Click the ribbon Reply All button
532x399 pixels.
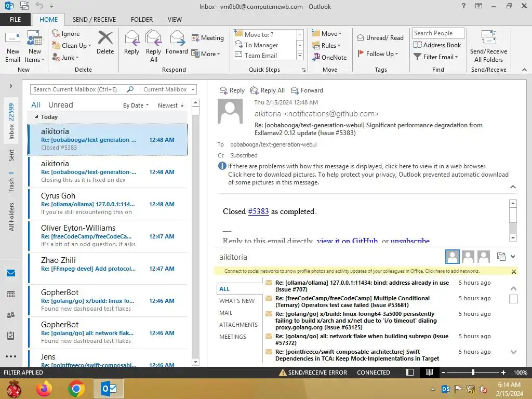click(x=153, y=47)
